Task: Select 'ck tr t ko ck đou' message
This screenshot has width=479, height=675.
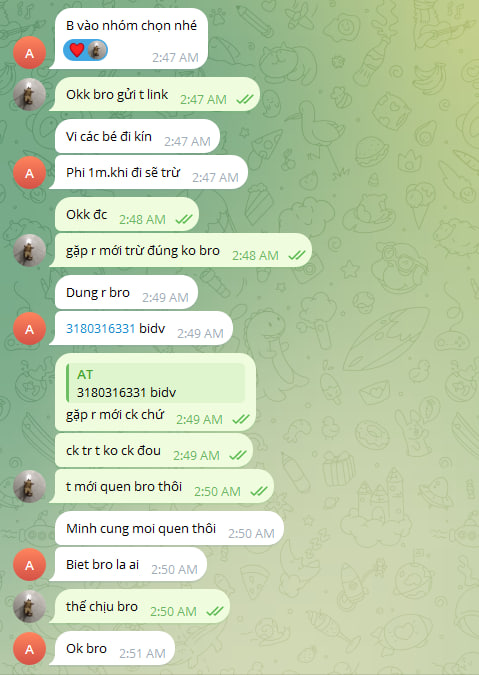Action: [x=154, y=450]
